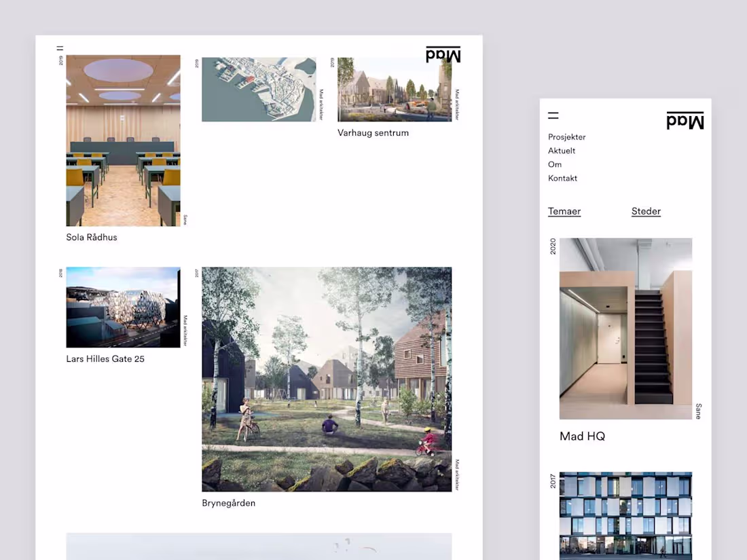Screen dimensions: 747x560
Task: Open the Varhaug sentrum project
Action: pos(373,132)
